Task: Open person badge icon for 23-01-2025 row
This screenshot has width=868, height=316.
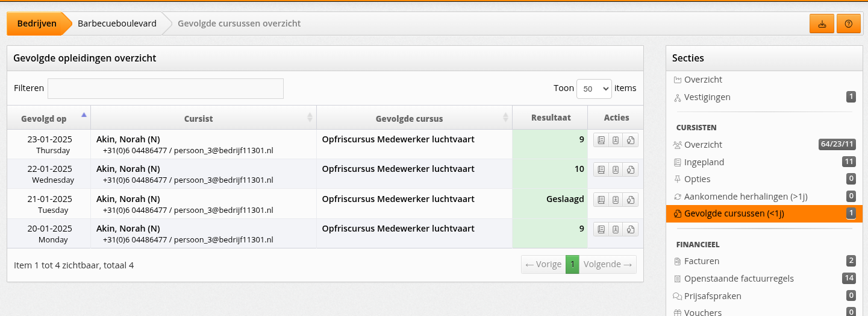Action: pos(616,141)
